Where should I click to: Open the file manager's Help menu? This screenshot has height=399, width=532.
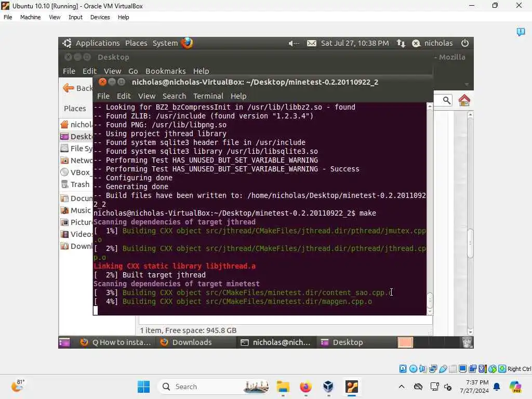(x=201, y=71)
